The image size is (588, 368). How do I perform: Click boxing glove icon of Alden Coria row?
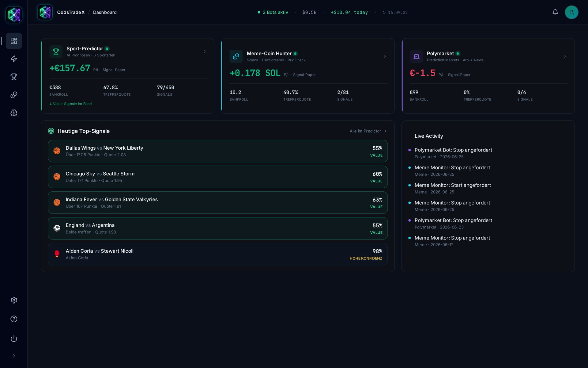(x=57, y=254)
